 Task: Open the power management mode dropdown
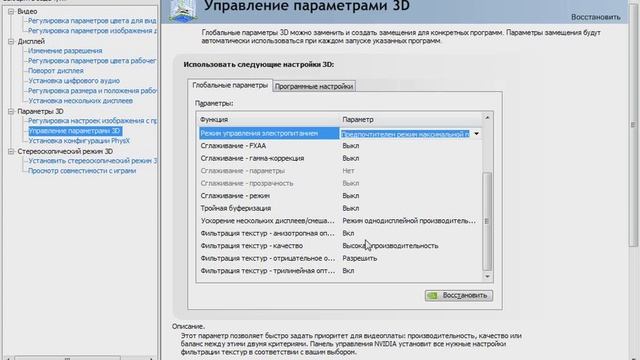pos(476,133)
